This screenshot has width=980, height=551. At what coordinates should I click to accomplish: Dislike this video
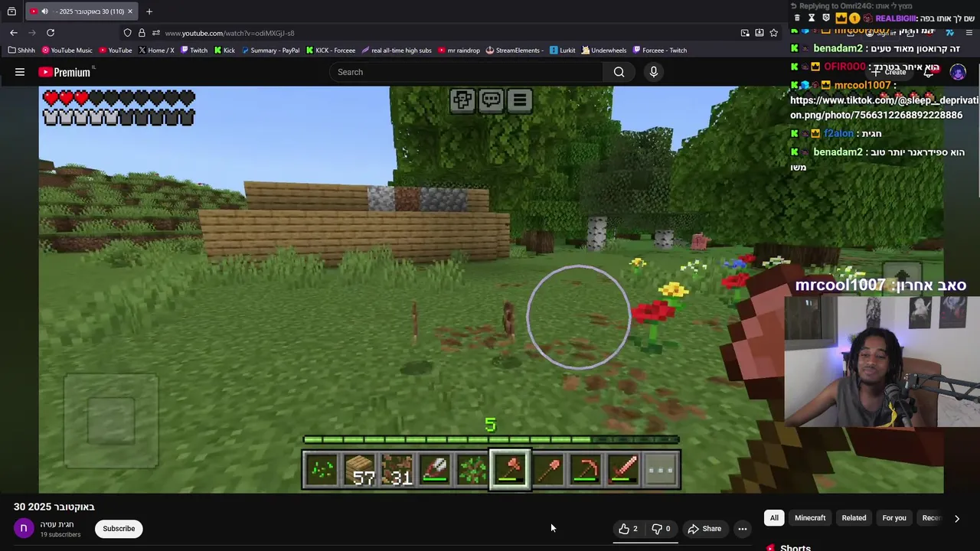(661, 529)
